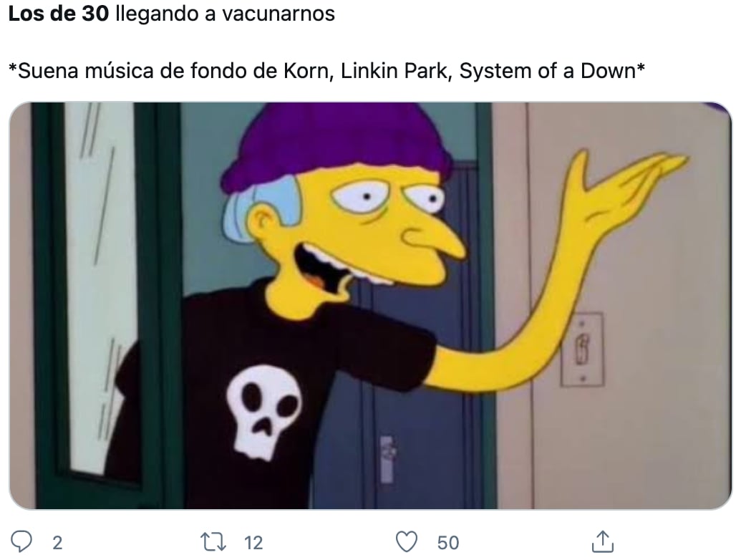Click the Korn, Linkin Park line of text
The image size is (736, 560).
pos(326,71)
